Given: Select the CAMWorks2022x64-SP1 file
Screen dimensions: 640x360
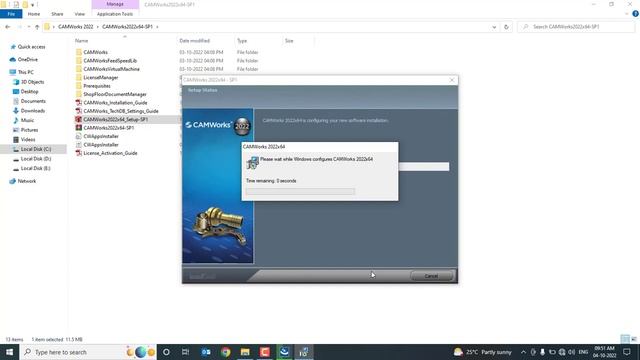Looking at the screenshot, I should [x=109, y=128].
